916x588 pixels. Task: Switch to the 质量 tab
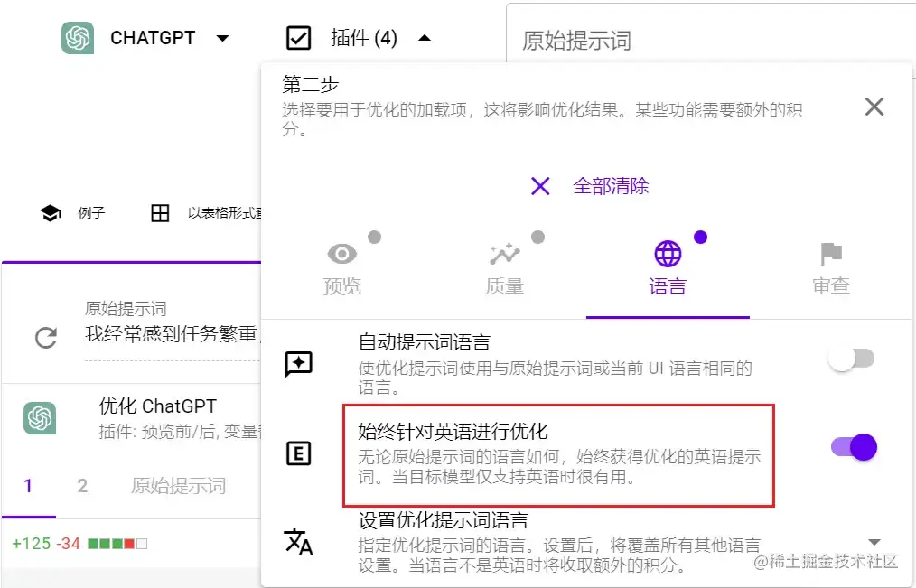point(505,271)
